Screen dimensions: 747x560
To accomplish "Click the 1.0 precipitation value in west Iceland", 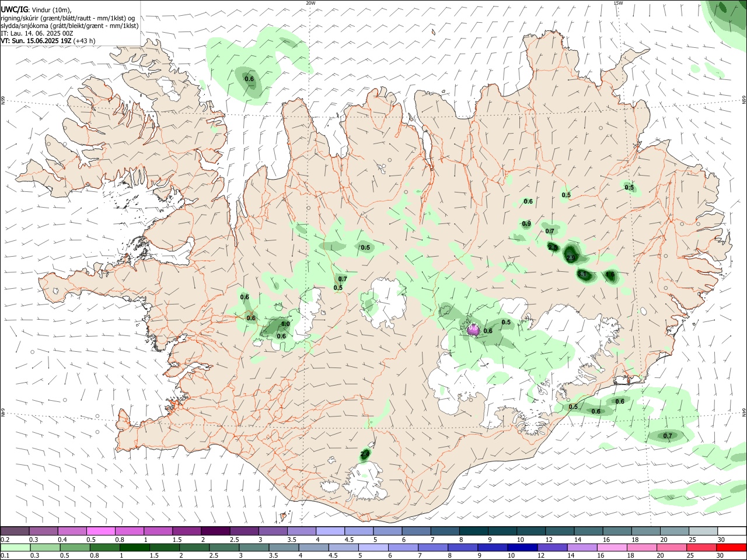I will (x=285, y=324).
